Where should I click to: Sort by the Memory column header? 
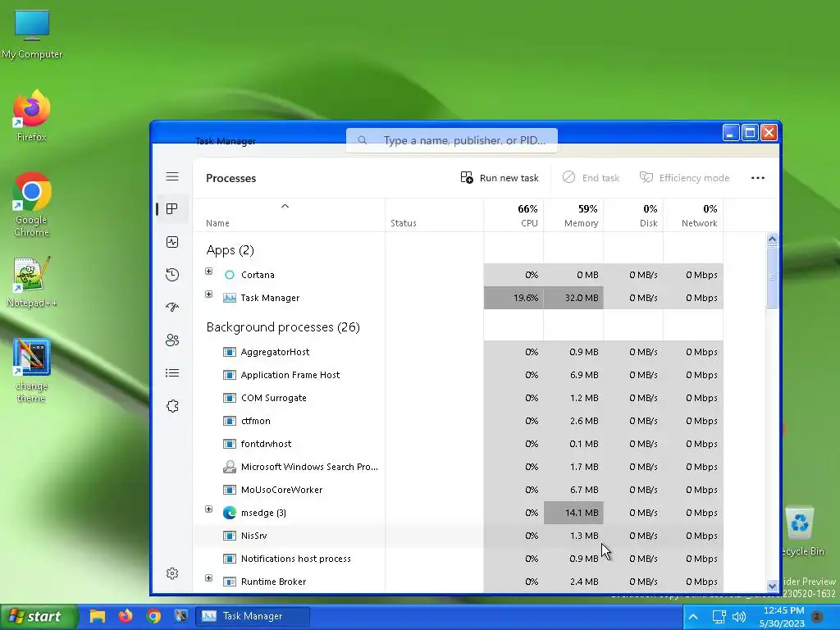coord(573,216)
